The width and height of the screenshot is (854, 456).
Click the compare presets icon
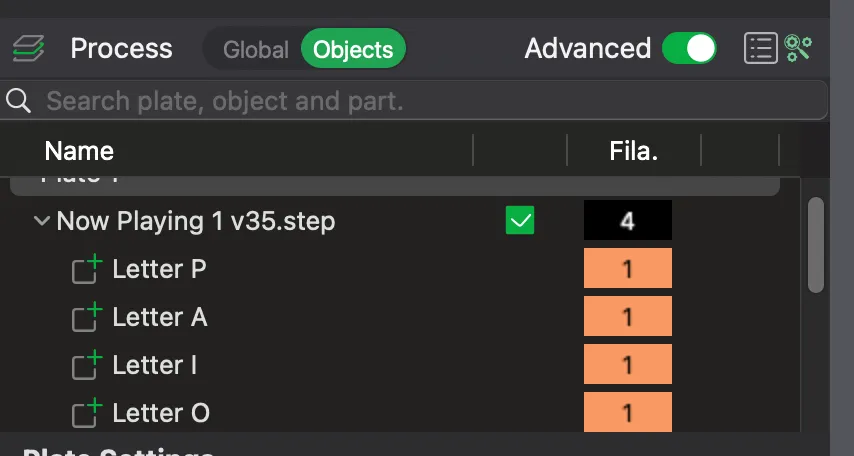[798, 48]
